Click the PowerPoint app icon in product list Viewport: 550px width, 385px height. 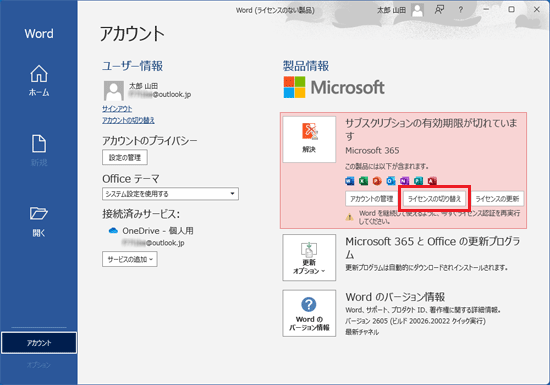(x=377, y=181)
